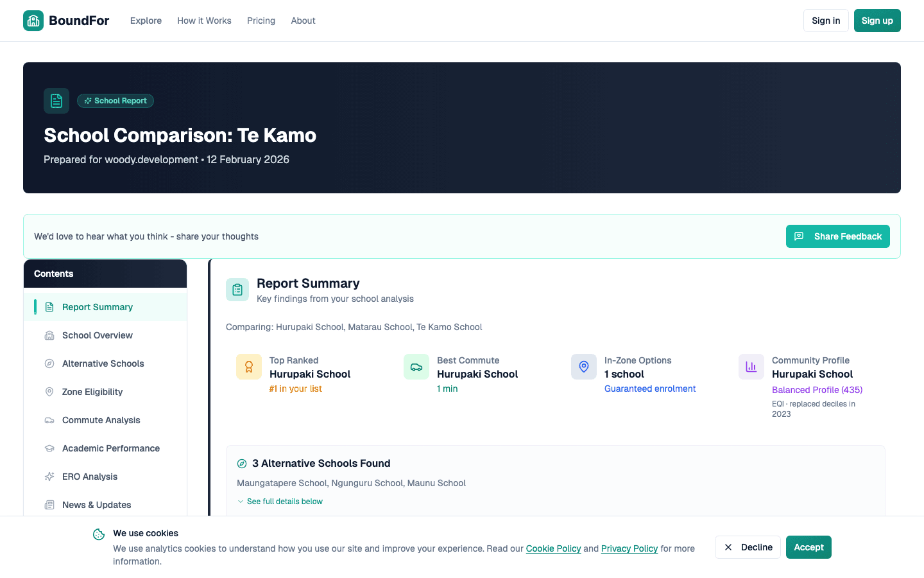The width and height of the screenshot is (924, 578).
Task: Click the Guaranteed enrolment link
Action: (x=650, y=389)
